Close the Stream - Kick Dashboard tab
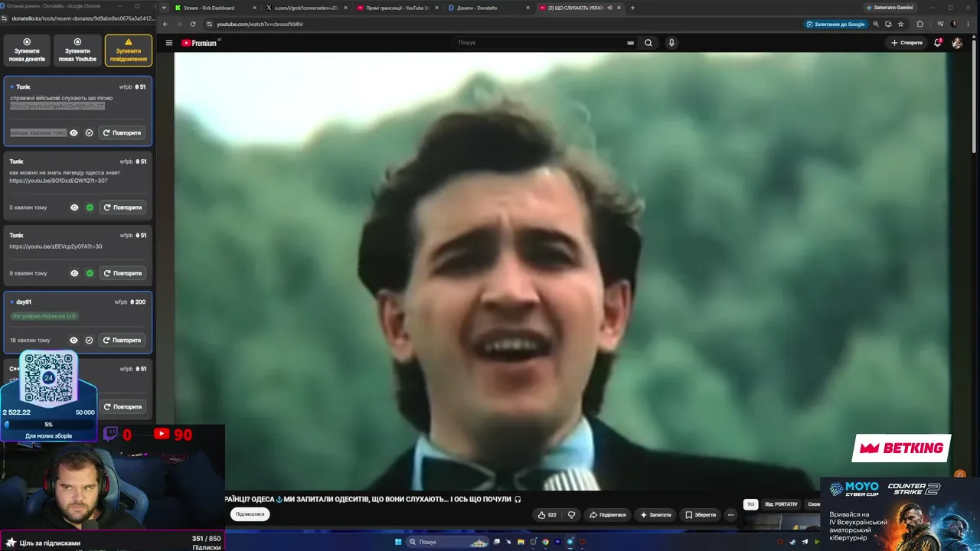 (255, 8)
